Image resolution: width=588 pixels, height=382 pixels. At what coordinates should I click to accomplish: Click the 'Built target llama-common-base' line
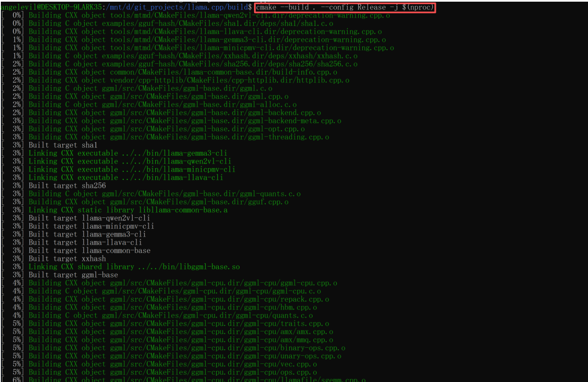(x=76, y=251)
